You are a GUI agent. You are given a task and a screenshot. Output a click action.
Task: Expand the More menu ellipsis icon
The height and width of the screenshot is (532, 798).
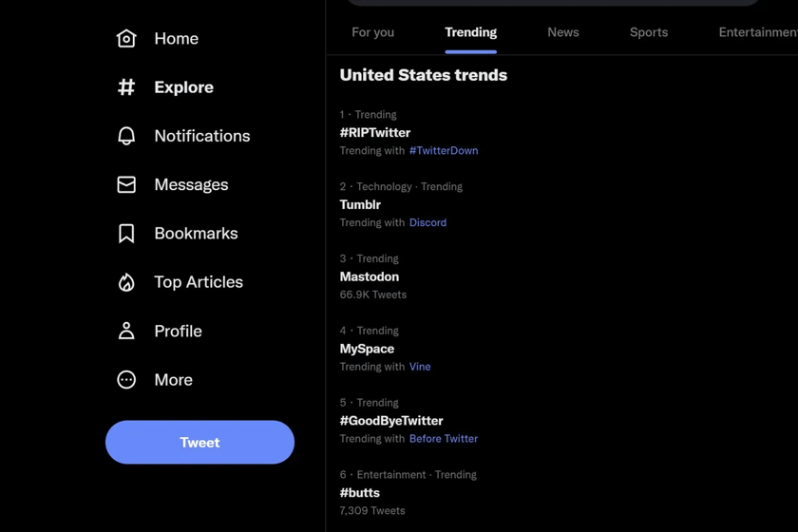[x=126, y=380]
